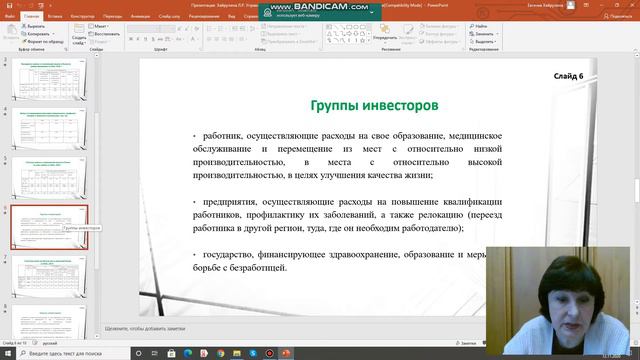Click the notes pane to add notes
Screen dimensions: 640x360
tap(145, 329)
